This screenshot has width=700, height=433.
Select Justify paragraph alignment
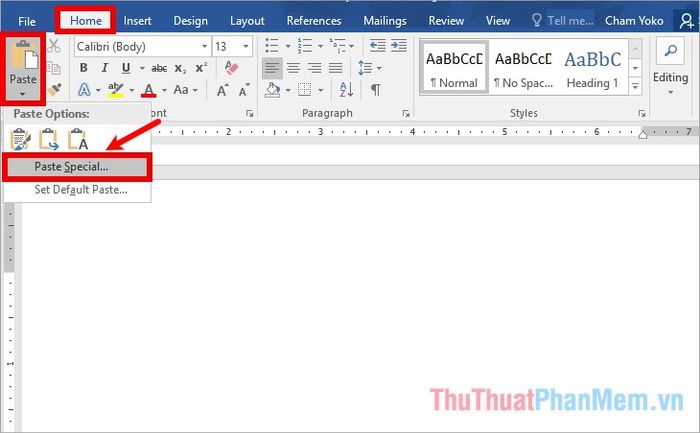tap(336, 68)
